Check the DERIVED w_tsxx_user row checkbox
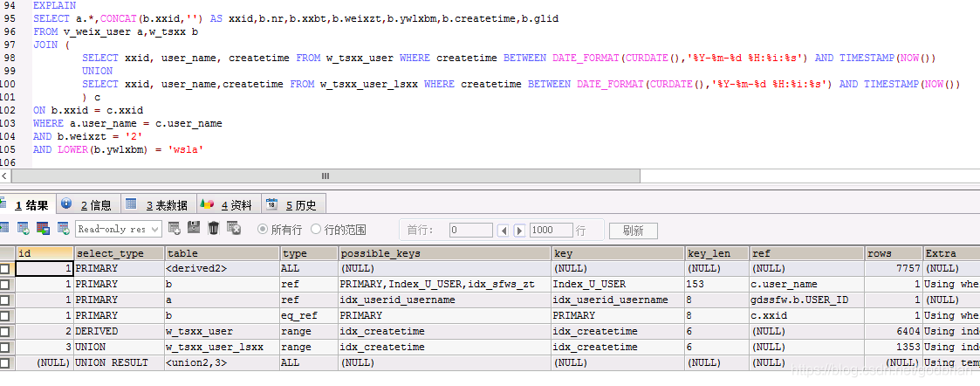This screenshot has height=386, width=980. [5, 331]
